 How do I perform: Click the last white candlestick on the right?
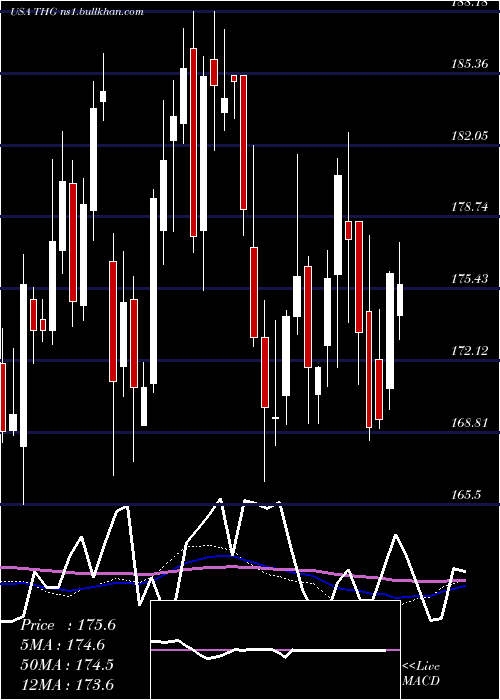click(x=400, y=300)
